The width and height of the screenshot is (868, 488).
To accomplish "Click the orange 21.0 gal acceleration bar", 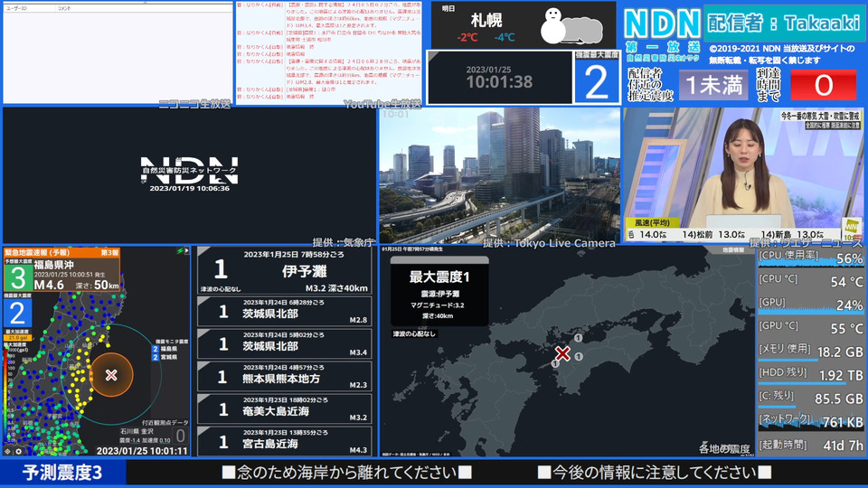I will click(x=18, y=337).
